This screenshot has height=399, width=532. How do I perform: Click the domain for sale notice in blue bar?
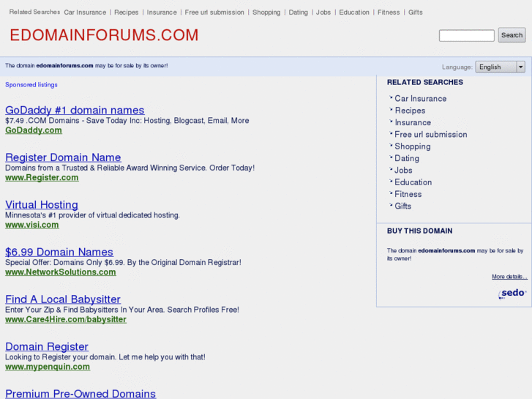coord(86,66)
